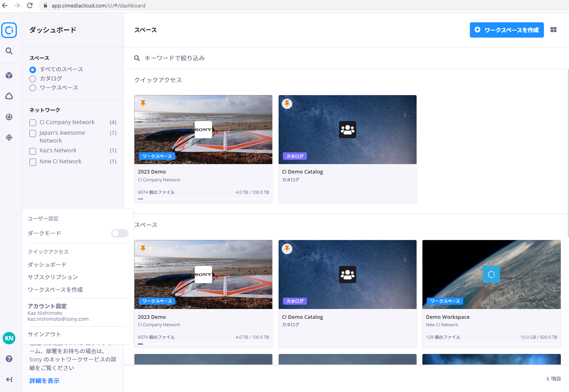Click the crosshair target sidebar icon

coord(9,137)
